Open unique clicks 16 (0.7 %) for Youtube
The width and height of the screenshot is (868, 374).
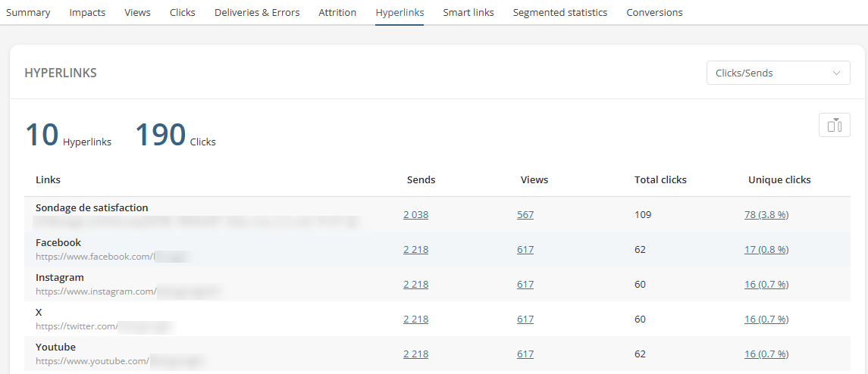pos(766,354)
